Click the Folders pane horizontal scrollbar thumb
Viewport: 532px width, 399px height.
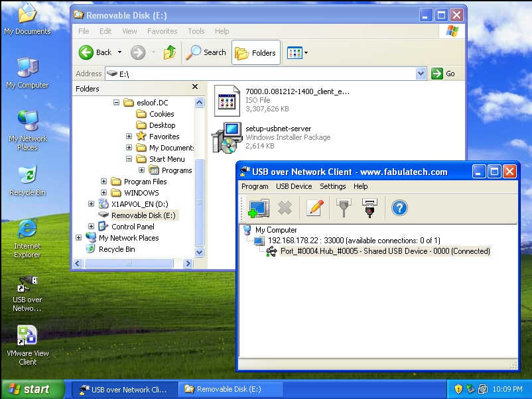point(129,263)
